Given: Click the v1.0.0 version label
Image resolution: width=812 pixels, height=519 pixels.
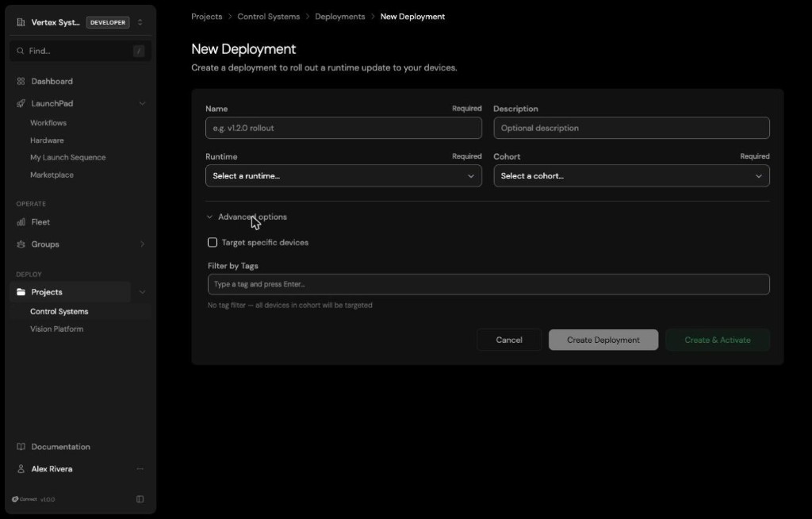Looking at the screenshot, I should pyautogui.click(x=48, y=500).
